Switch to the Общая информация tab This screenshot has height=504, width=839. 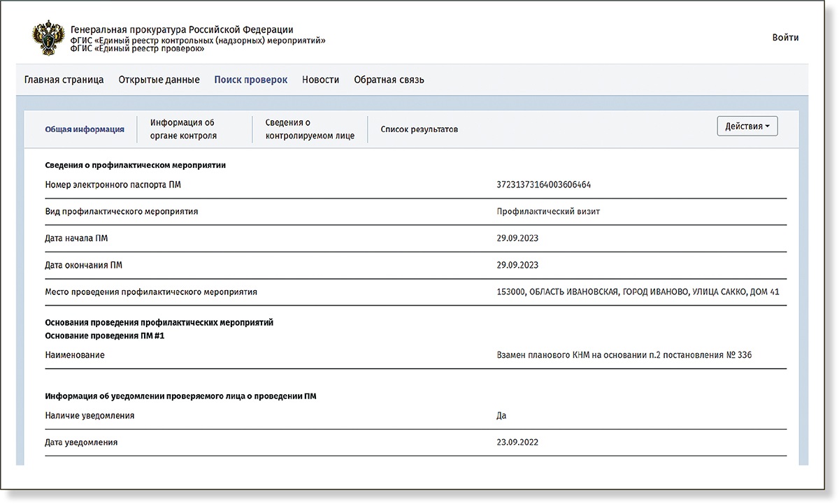(85, 129)
